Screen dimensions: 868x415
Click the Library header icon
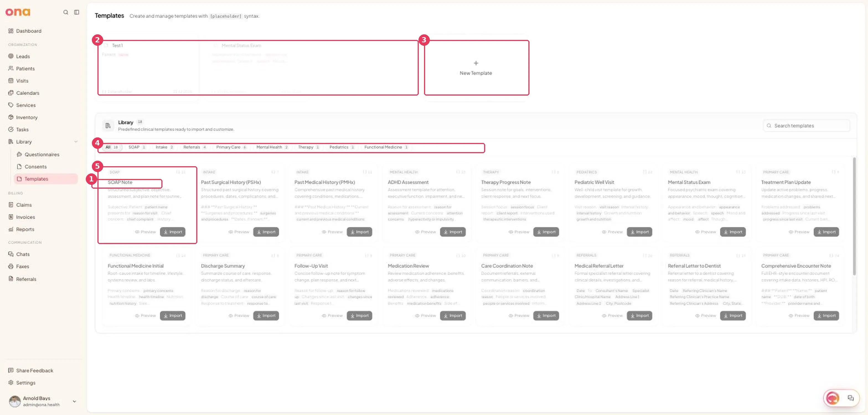[x=108, y=126]
